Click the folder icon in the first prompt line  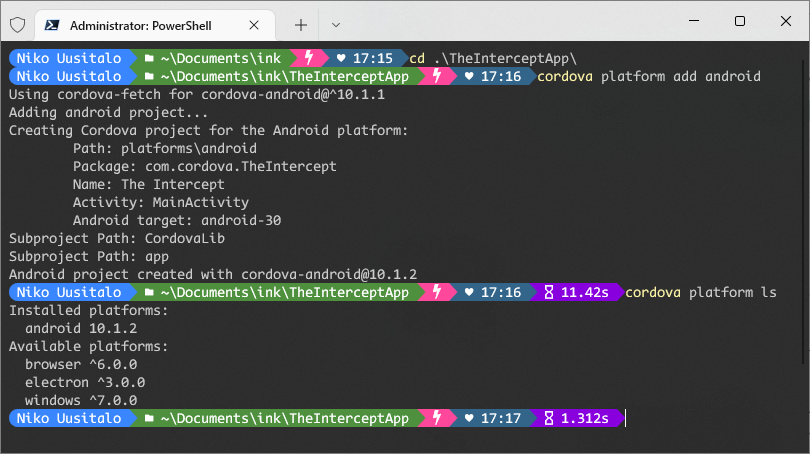(149, 58)
